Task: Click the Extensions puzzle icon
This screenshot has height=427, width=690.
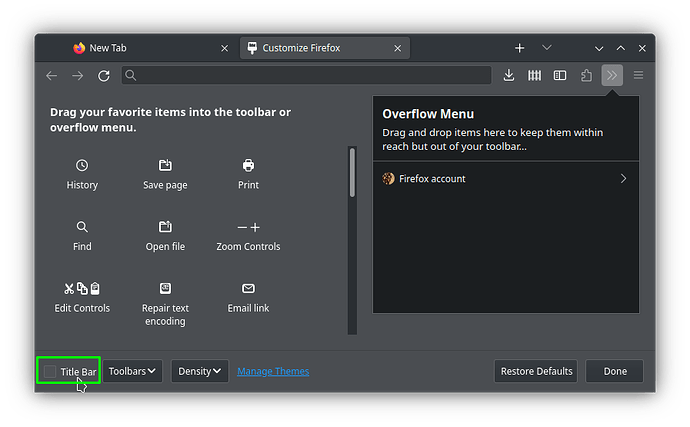Action: (586, 75)
